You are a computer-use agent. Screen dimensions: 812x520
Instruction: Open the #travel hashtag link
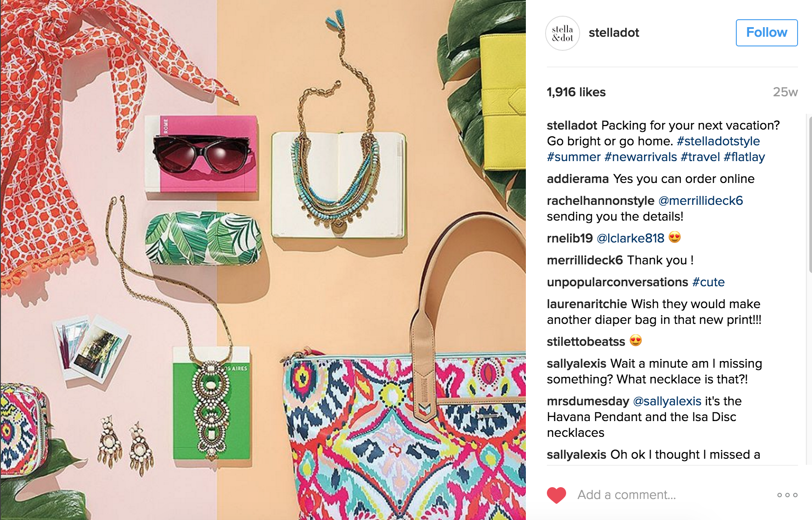pos(700,157)
